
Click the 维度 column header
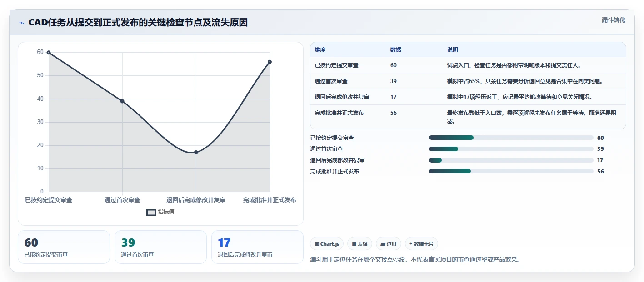click(x=320, y=50)
